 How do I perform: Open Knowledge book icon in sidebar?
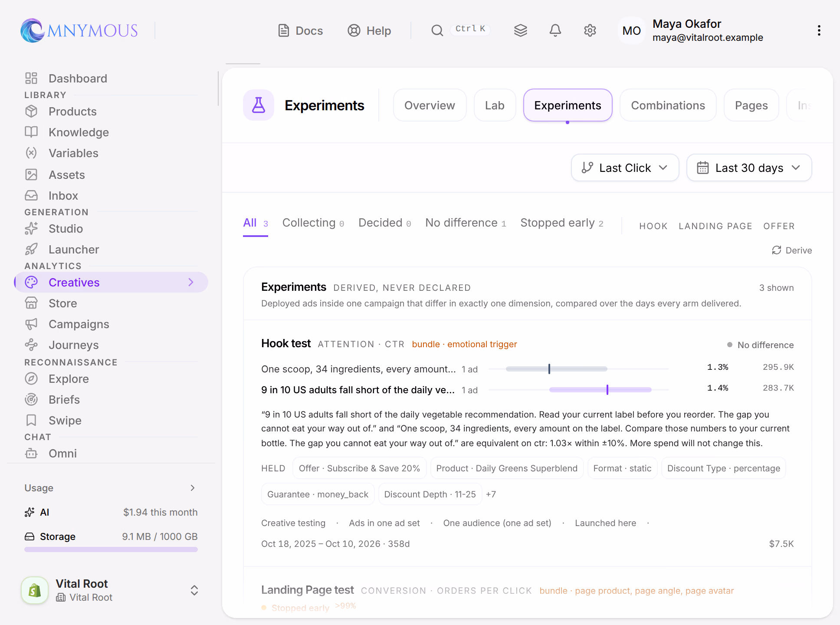[31, 132]
